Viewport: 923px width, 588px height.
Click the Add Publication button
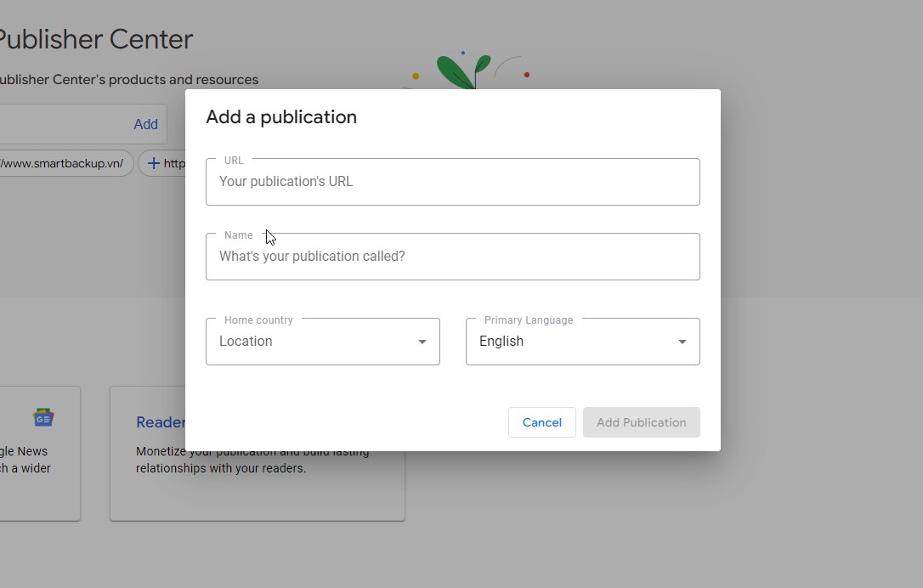tap(641, 422)
